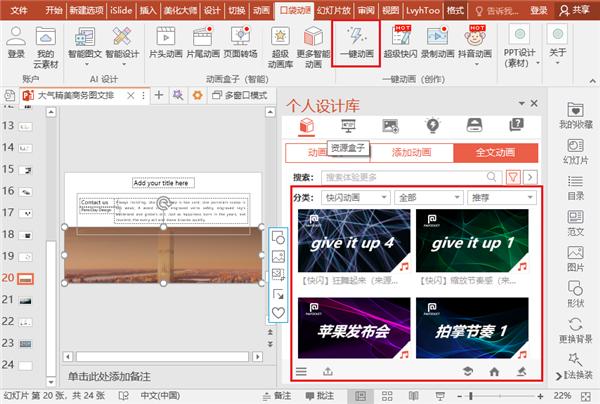Click zoom out minus button
The image size is (600, 404).
[459, 396]
